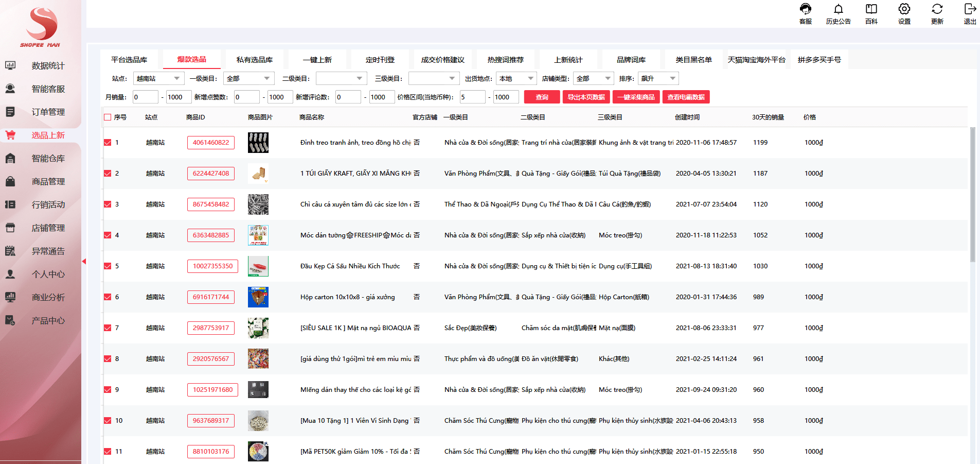Image resolution: width=980 pixels, height=464 pixels.
Task: Open the 客服 customer service icon
Action: pyautogui.click(x=806, y=13)
